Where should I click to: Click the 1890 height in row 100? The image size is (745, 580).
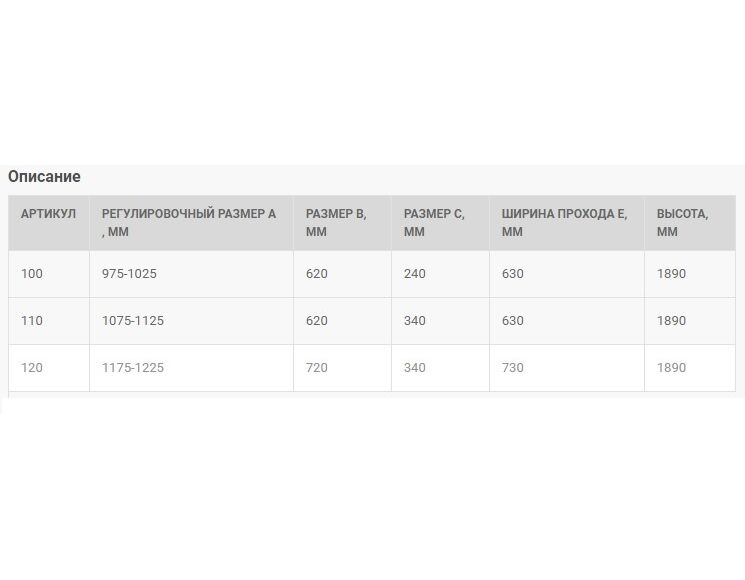[x=689, y=274]
